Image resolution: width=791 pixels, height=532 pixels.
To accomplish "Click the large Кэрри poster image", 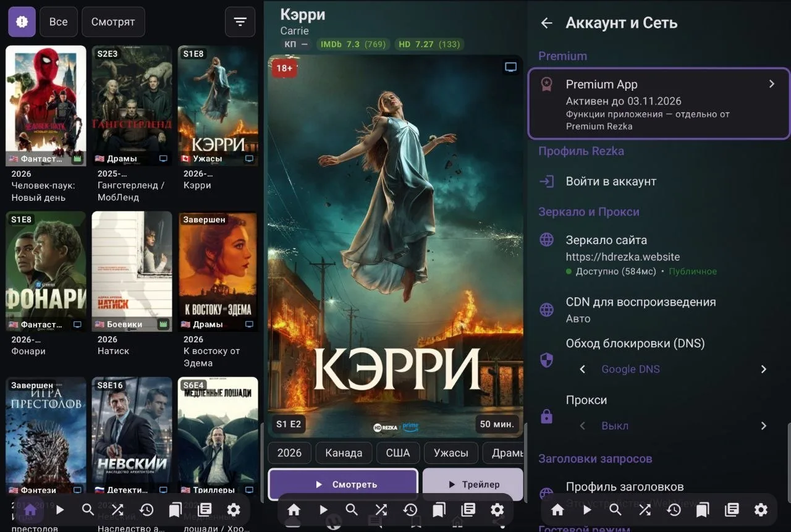I will pos(395,246).
